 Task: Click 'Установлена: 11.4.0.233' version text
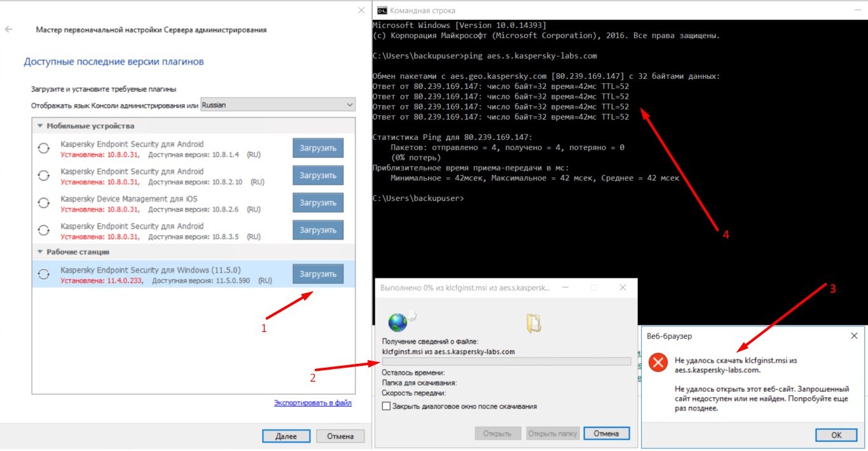(x=102, y=281)
